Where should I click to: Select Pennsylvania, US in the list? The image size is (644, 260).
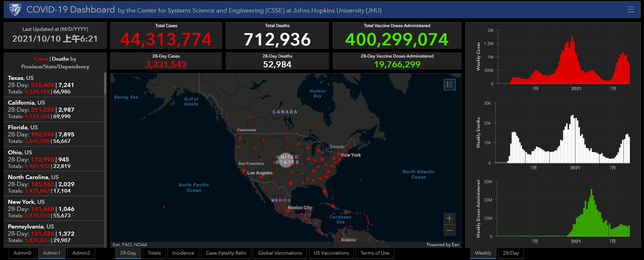click(54, 233)
